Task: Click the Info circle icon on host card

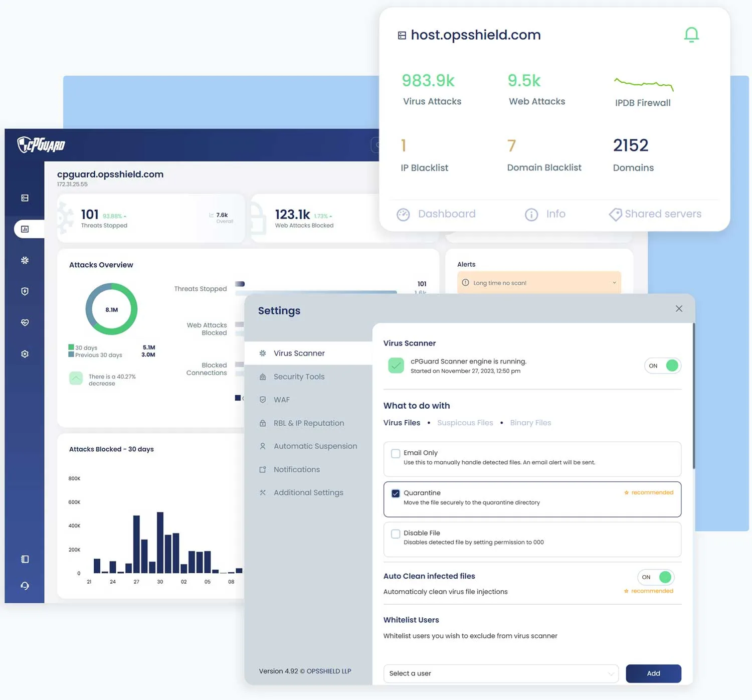Action: point(531,215)
